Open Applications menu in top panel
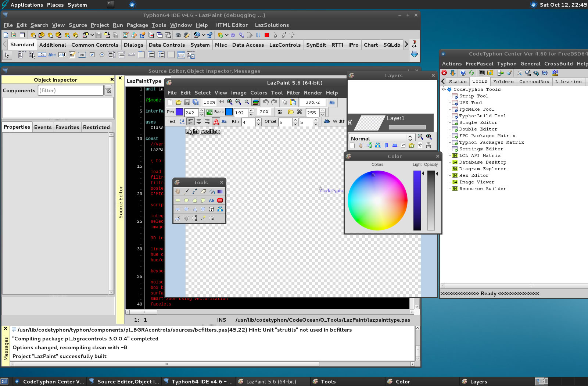Screen dimensions: 588x386 [27, 5]
